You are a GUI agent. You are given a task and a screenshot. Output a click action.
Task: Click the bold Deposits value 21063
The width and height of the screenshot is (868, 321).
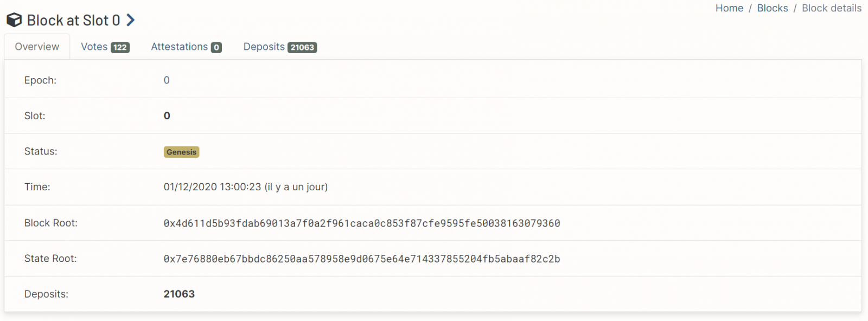tap(179, 294)
